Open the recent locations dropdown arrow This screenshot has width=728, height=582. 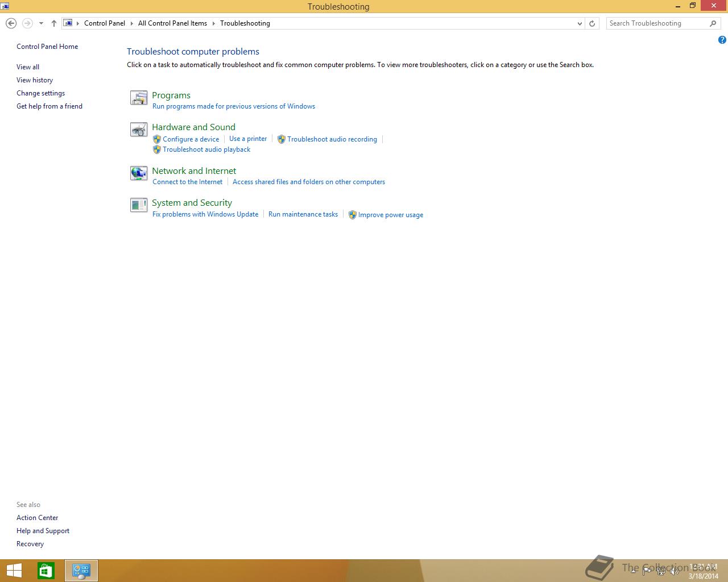(x=41, y=23)
